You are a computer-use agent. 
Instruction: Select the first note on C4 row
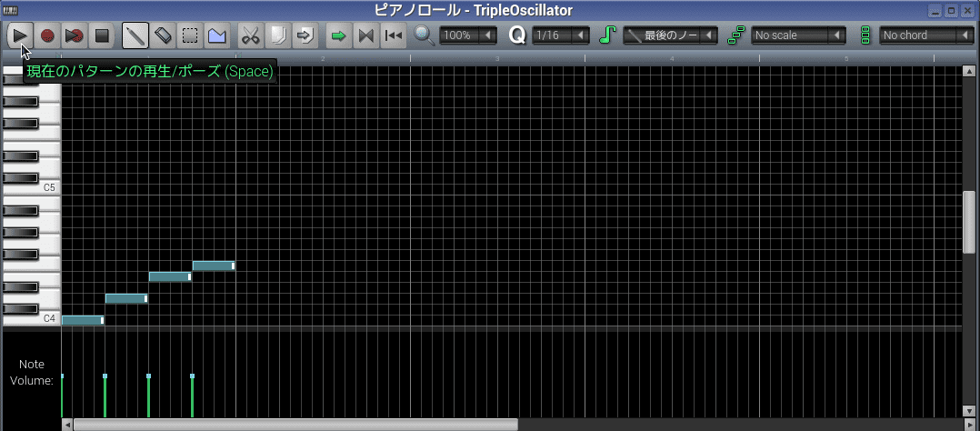83,320
